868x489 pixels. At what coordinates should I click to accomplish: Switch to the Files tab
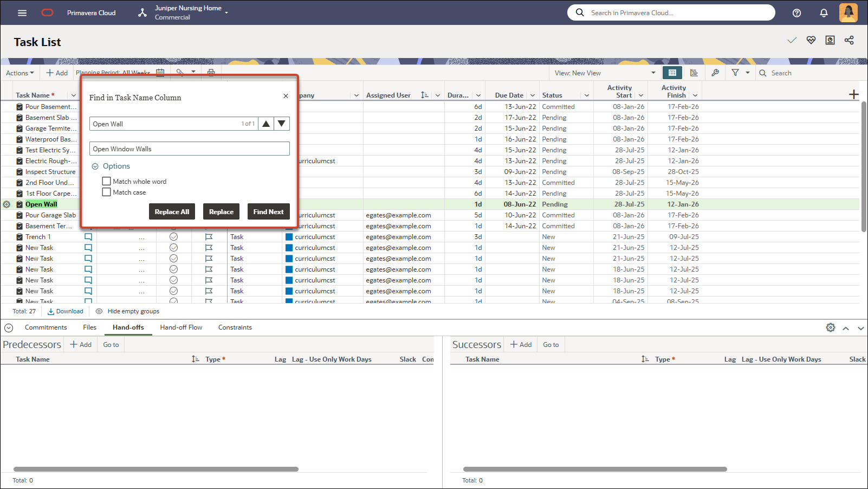90,327
